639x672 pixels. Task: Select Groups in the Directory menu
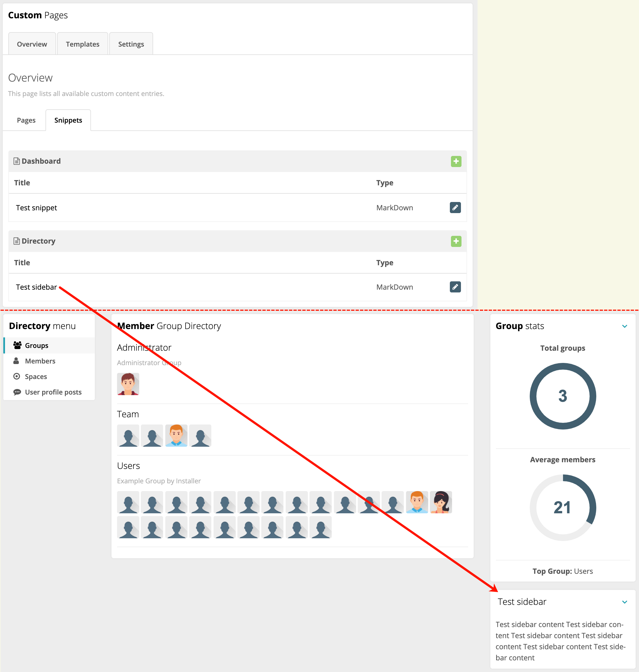(36, 345)
